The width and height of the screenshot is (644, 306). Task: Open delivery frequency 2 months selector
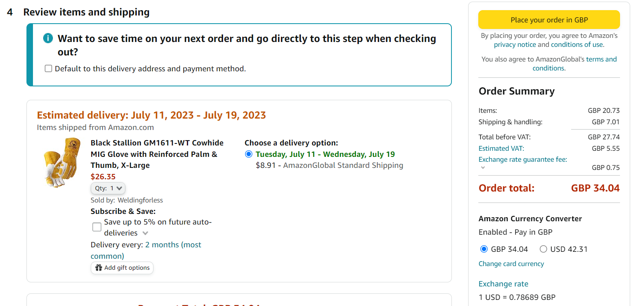[173, 245]
